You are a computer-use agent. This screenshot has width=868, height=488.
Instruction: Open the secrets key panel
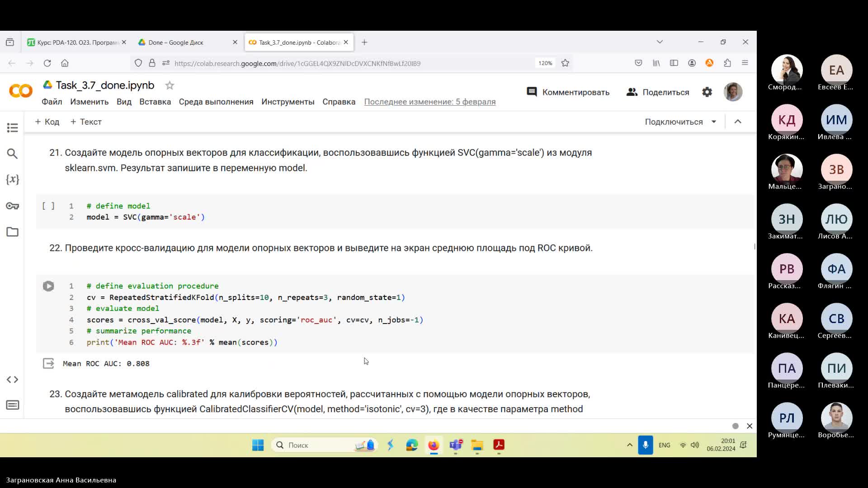(x=12, y=206)
